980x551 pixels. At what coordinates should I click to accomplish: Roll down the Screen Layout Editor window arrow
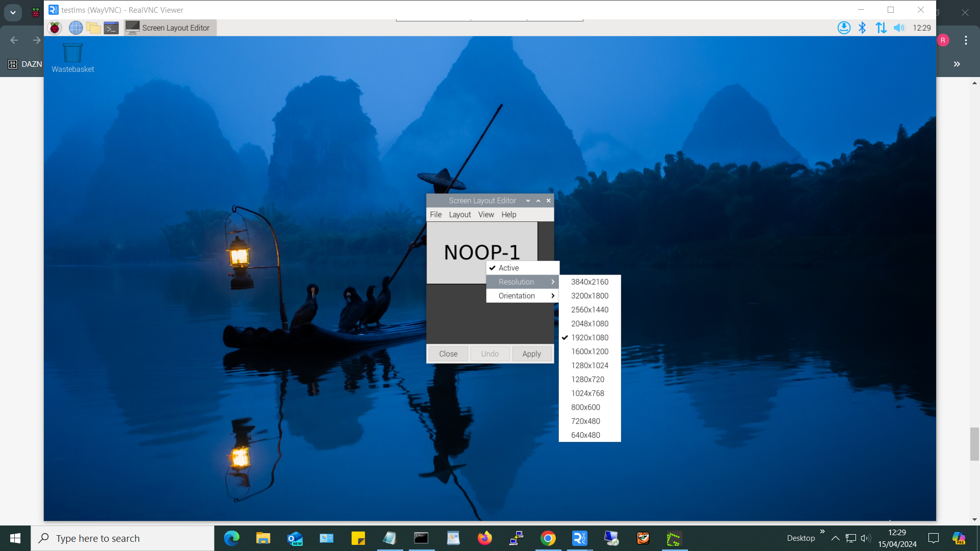pyautogui.click(x=528, y=201)
